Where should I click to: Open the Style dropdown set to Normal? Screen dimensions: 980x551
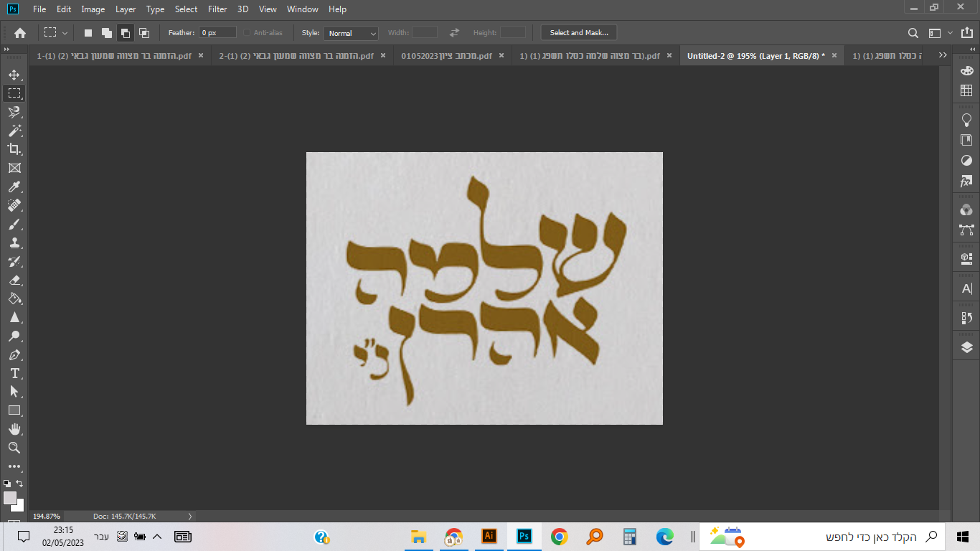351,33
